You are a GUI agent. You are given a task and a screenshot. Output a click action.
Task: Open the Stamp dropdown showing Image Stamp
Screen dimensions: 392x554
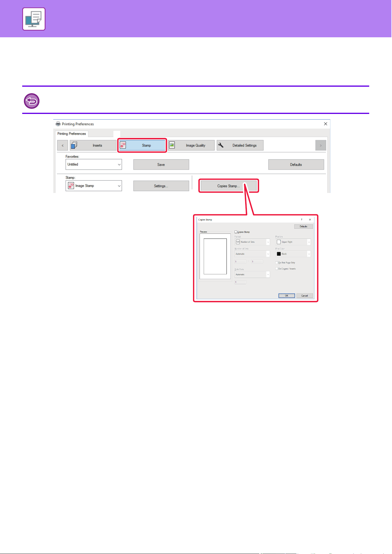[94, 186]
